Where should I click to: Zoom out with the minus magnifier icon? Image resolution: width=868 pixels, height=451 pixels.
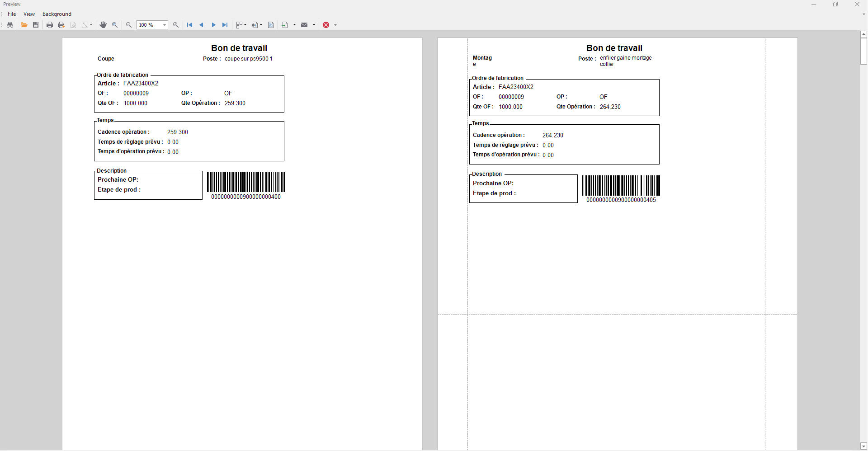pos(129,25)
